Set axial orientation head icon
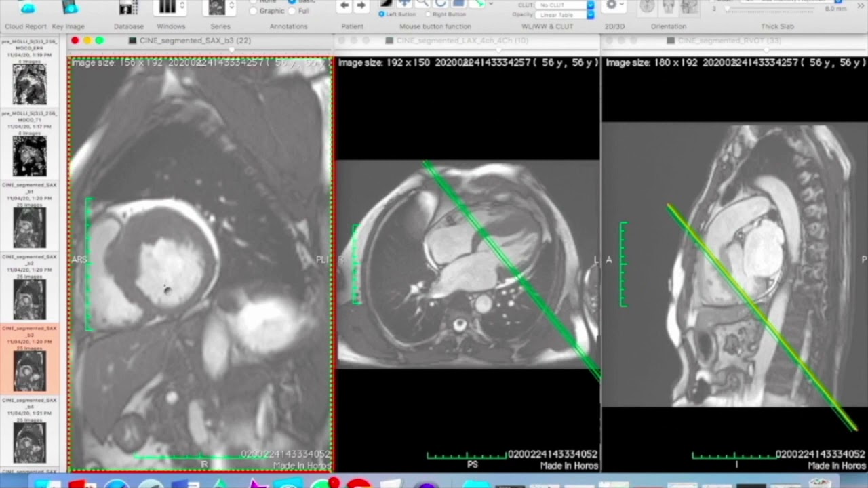The width and height of the screenshot is (868, 488). (x=647, y=7)
